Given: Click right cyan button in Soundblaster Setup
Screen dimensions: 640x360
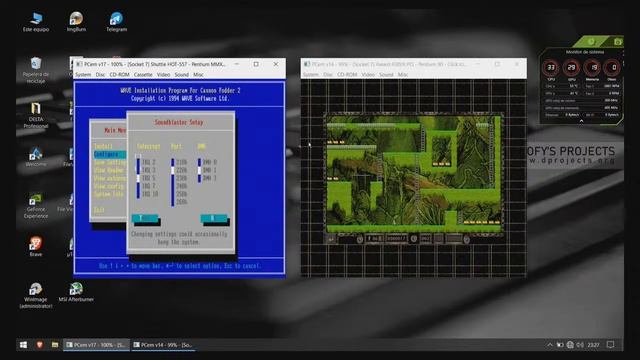Looking at the screenshot, I should 214,218.
